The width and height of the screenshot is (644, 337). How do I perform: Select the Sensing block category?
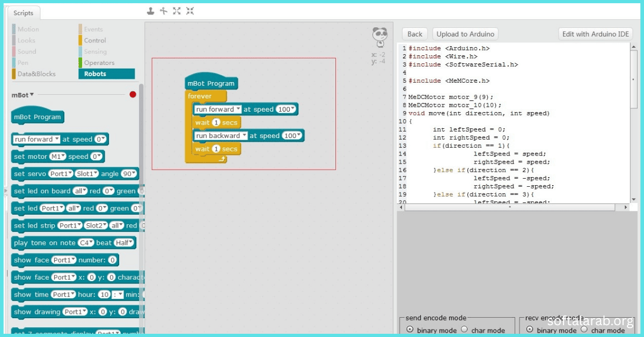click(x=96, y=52)
